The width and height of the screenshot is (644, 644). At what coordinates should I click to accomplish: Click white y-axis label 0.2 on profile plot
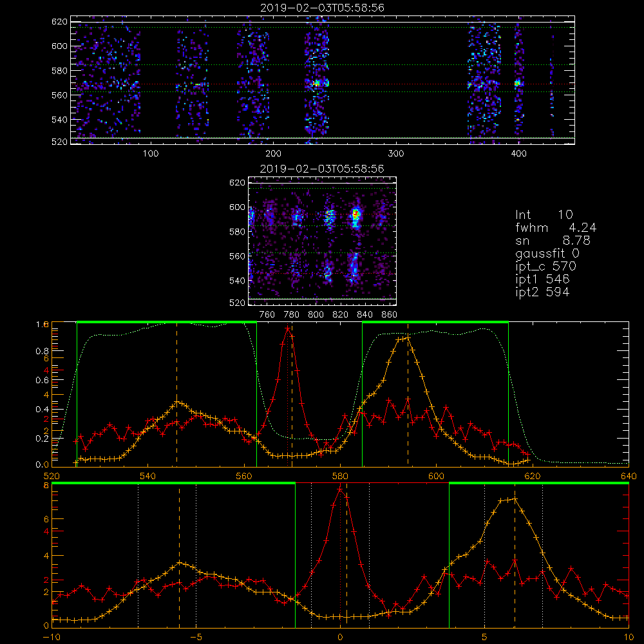[x=43, y=439]
